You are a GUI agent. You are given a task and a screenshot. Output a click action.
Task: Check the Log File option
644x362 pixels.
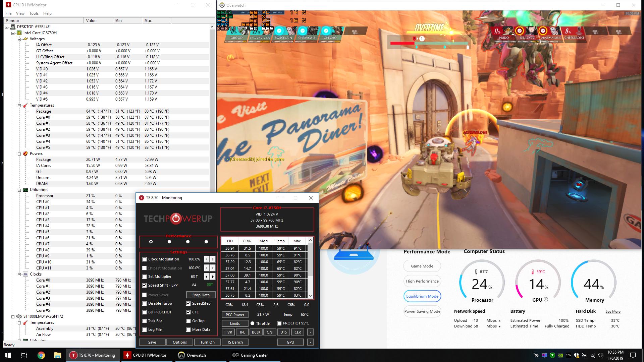tap(145, 329)
